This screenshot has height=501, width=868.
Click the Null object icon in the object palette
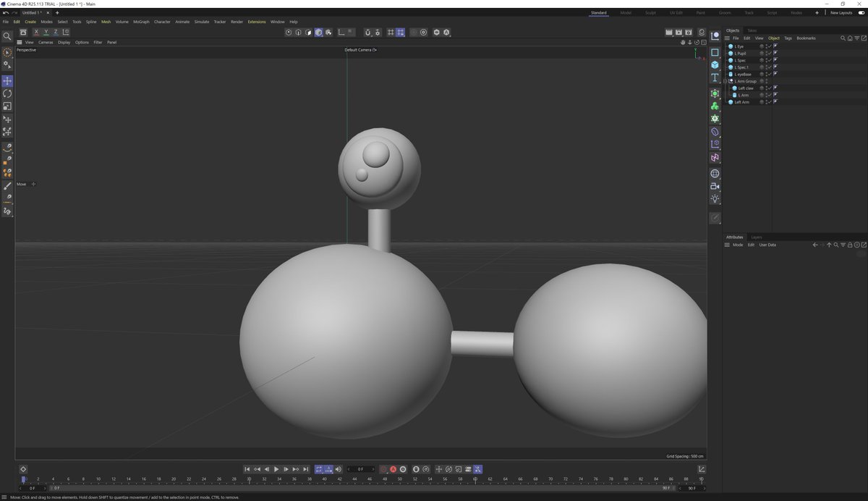[715, 36]
